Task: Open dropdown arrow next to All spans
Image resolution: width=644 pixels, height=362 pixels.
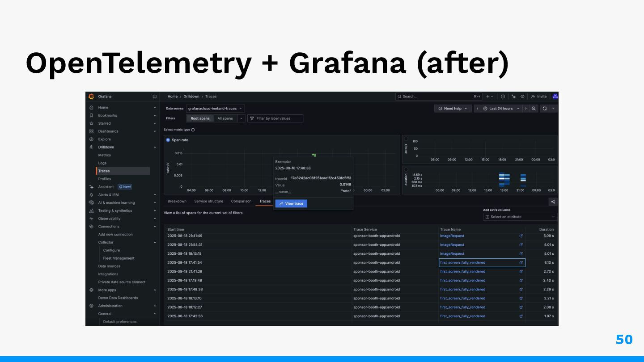Action: coord(241,118)
